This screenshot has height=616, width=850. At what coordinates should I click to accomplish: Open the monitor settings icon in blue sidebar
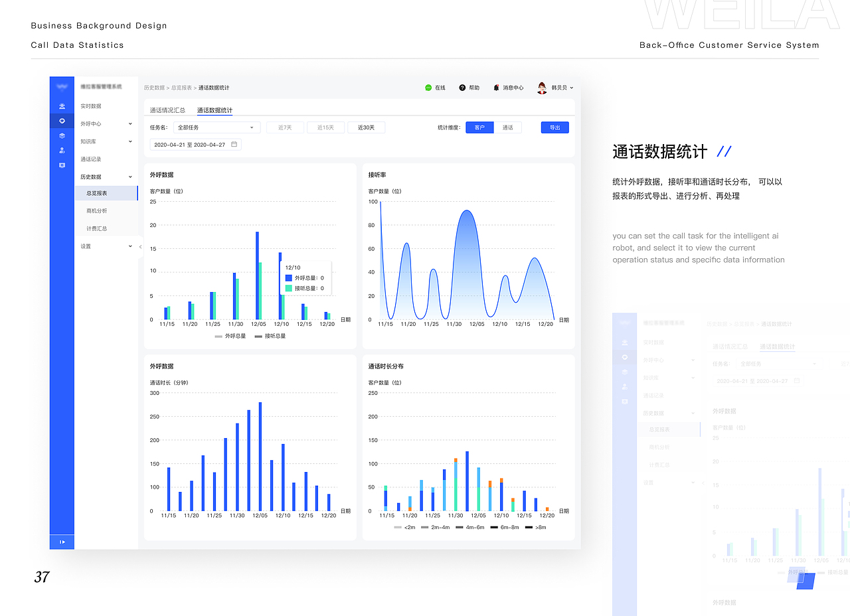pos(62,165)
